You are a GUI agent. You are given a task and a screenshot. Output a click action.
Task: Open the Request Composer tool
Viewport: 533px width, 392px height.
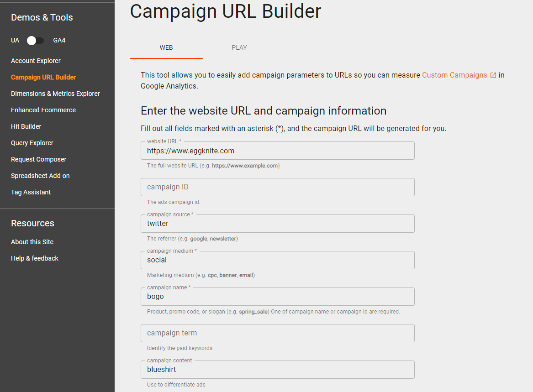click(38, 159)
